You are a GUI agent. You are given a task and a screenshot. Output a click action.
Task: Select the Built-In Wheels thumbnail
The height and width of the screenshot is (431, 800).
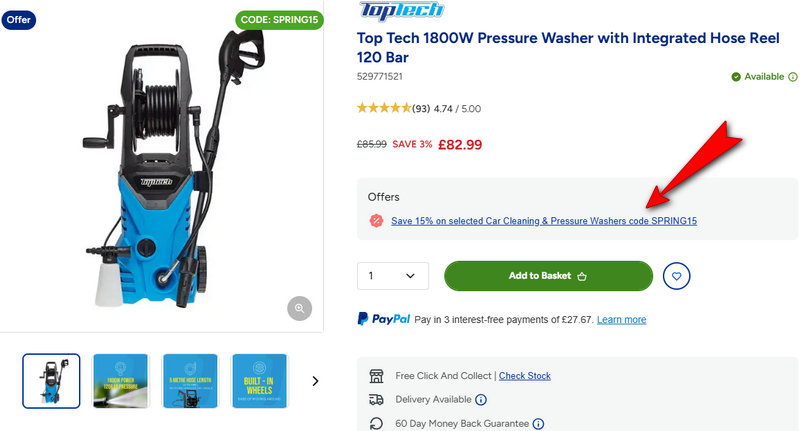259,381
